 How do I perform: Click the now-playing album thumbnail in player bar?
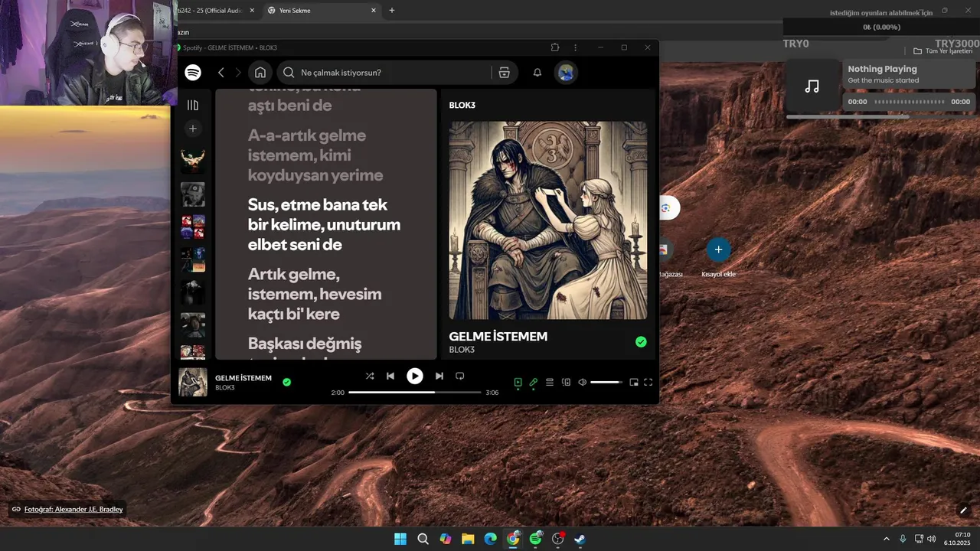tap(193, 382)
